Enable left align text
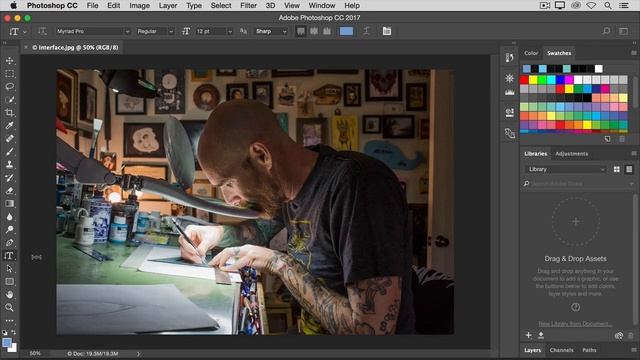Image resolution: width=640 pixels, height=360 pixels. pos(301,31)
